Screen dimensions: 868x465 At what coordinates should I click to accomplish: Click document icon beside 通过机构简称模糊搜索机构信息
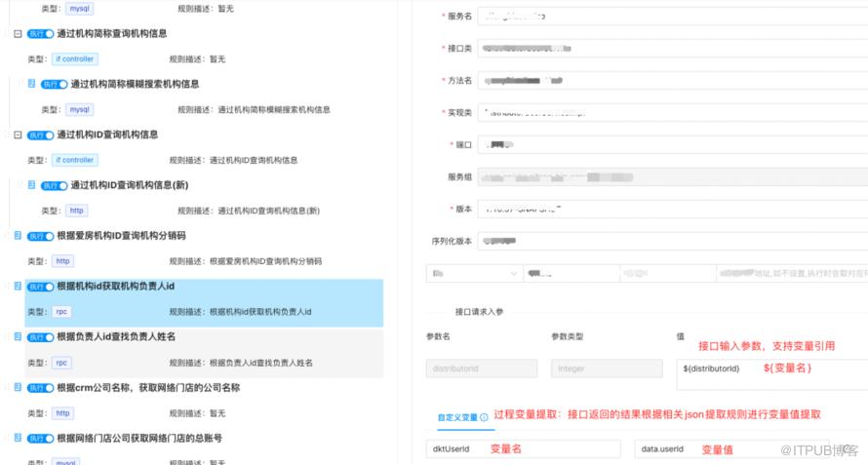point(31,85)
